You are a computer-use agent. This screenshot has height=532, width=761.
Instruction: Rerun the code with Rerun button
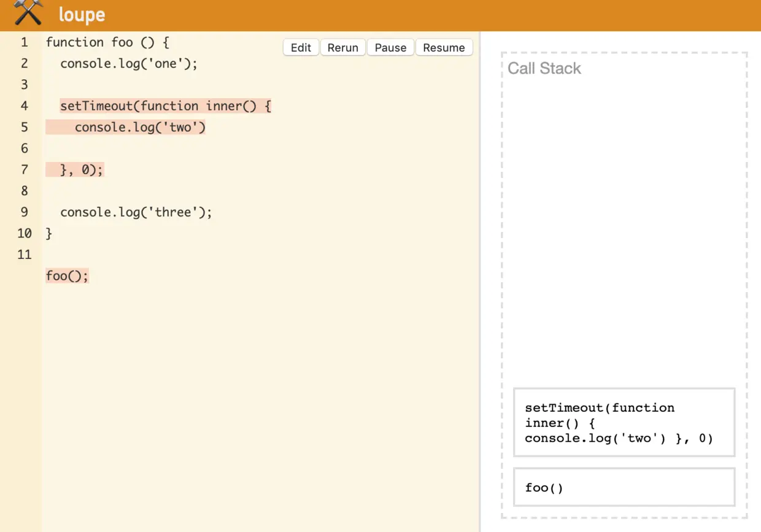coord(342,48)
